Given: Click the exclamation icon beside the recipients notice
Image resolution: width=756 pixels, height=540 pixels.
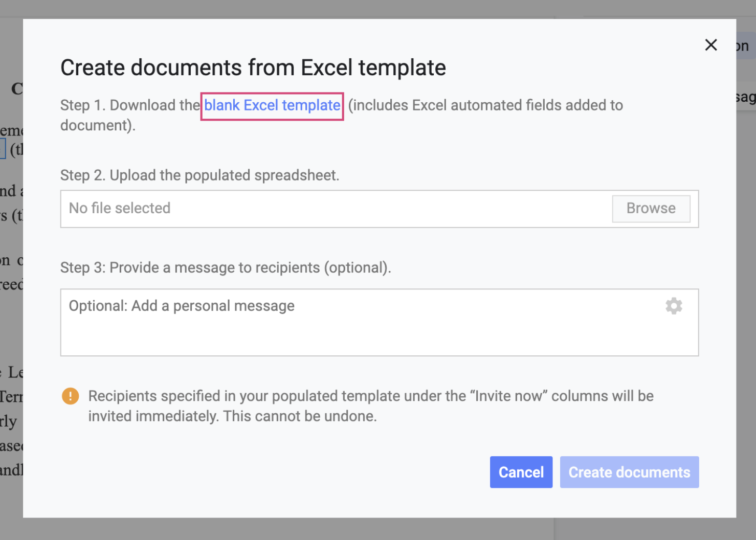Looking at the screenshot, I should [70, 396].
